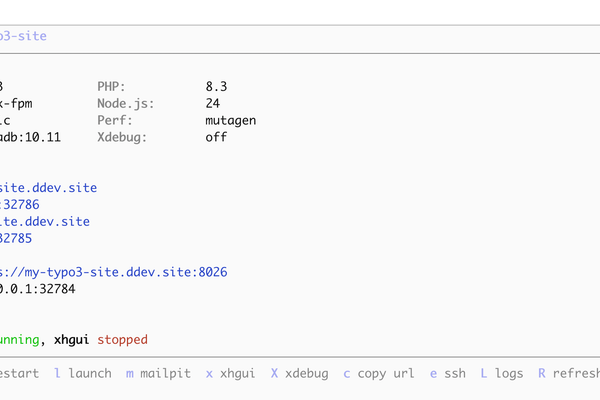The height and width of the screenshot is (400, 600).
Task: Click the project name heading at top
Action: pyautogui.click(x=23, y=36)
